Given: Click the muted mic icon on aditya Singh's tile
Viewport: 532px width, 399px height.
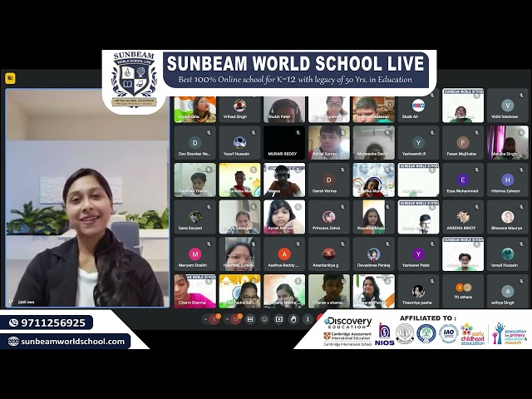Looking at the screenshot, I should click(522, 281).
